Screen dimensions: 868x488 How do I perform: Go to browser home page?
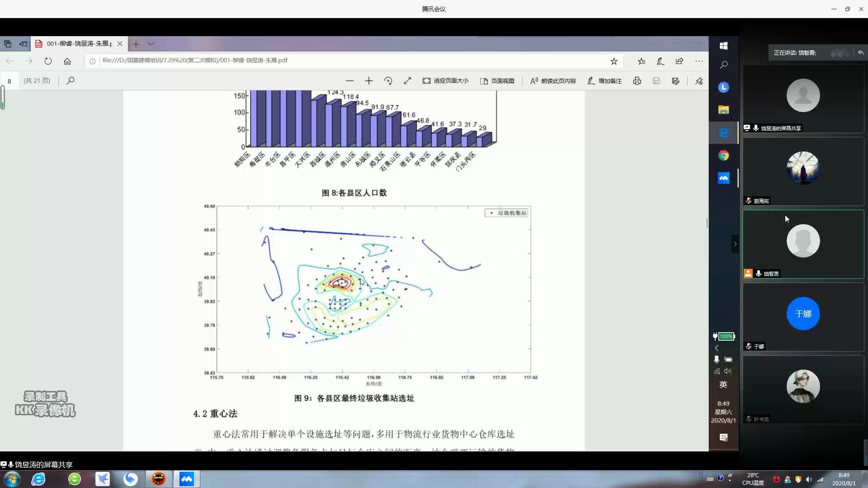[67, 61]
